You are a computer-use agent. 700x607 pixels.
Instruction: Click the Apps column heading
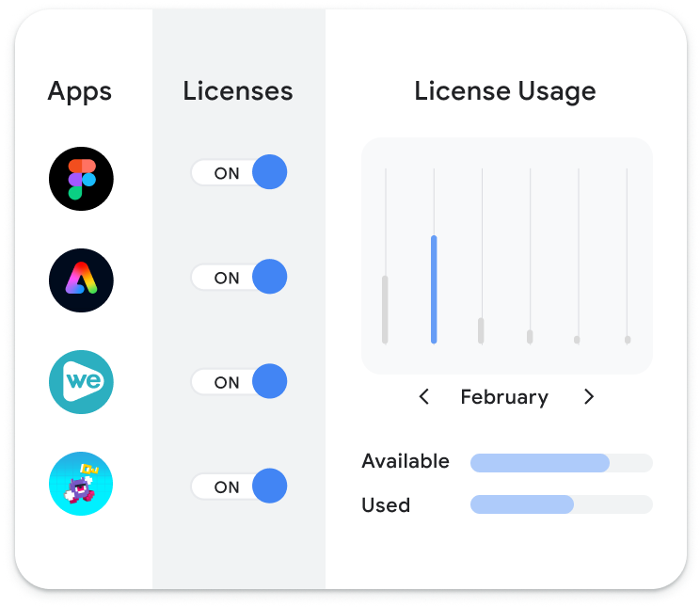[80, 92]
